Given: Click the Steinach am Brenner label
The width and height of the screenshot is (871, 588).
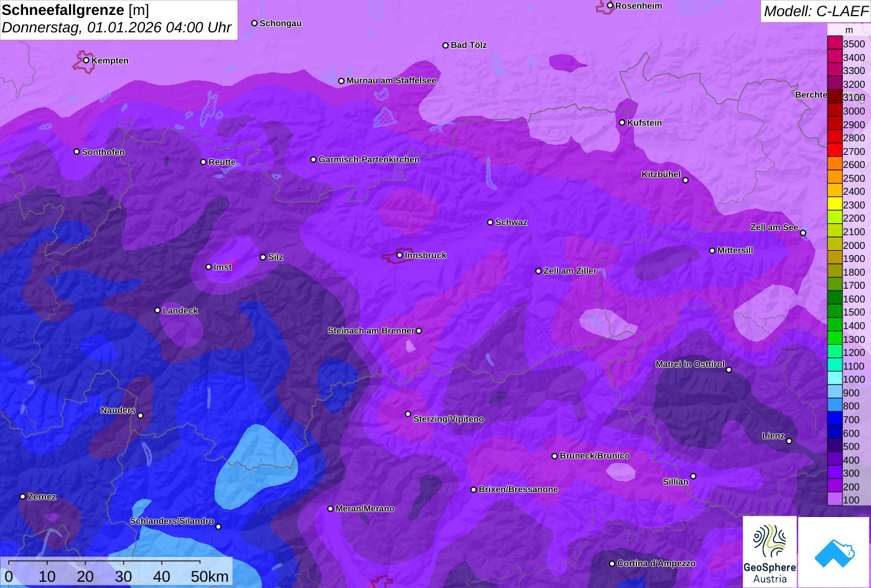Looking at the screenshot, I should pyautogui.click(x=371, y=330).
